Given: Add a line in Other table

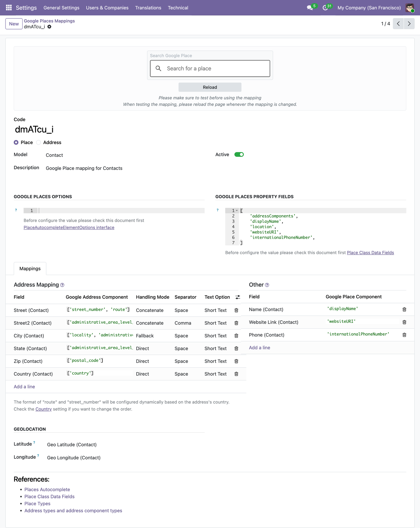Looking at the screenshot, I should [x=260, y=348].
